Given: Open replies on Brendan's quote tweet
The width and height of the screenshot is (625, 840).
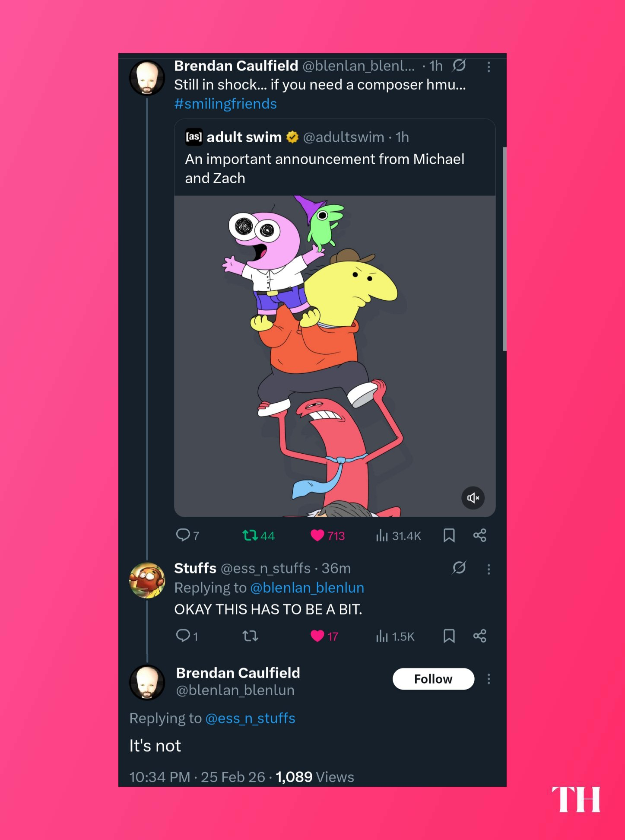Looking at the screenshot, I should (x=187, y=535).
